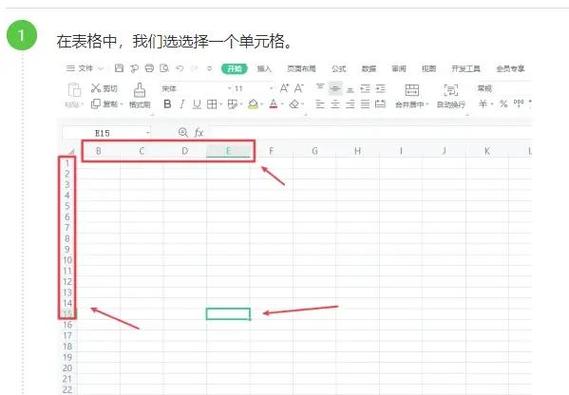Click the print preview icon
The width and height of the screenshot is (569, 395).
pos(164,68)
